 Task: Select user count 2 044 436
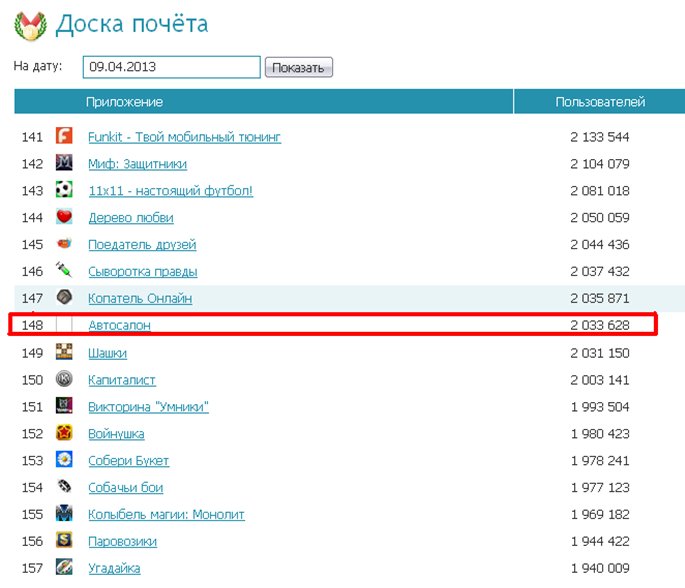coord(599,245)
